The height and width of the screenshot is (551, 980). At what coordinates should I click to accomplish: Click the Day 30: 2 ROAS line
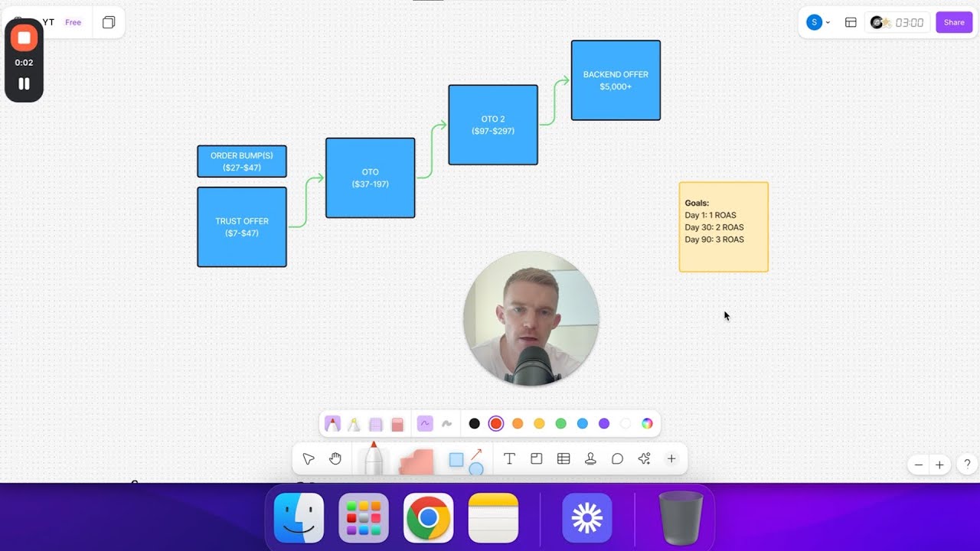click(714, 227)
